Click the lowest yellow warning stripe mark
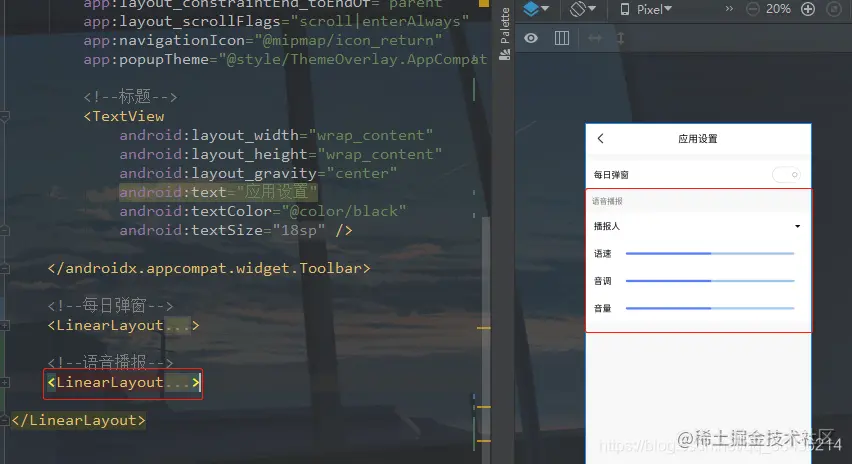Viewport: 852px width, 464px height. (x=484, y=441)
